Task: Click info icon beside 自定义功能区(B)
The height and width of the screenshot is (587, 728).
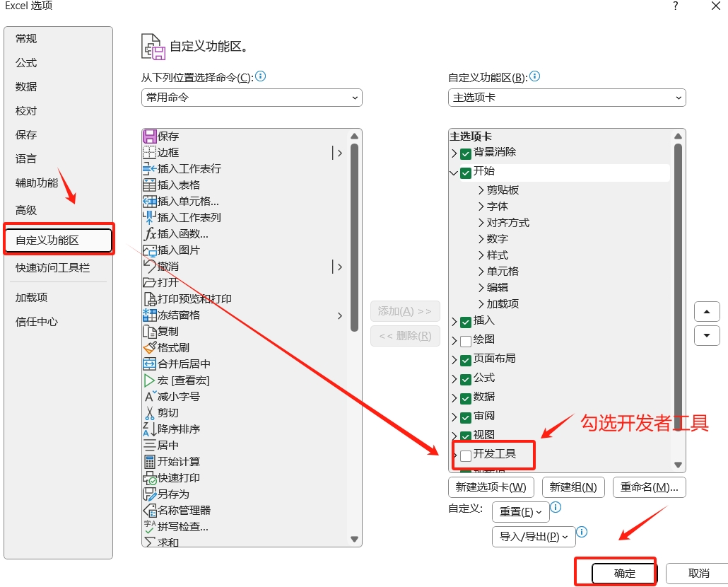Action: pos(535,76)
